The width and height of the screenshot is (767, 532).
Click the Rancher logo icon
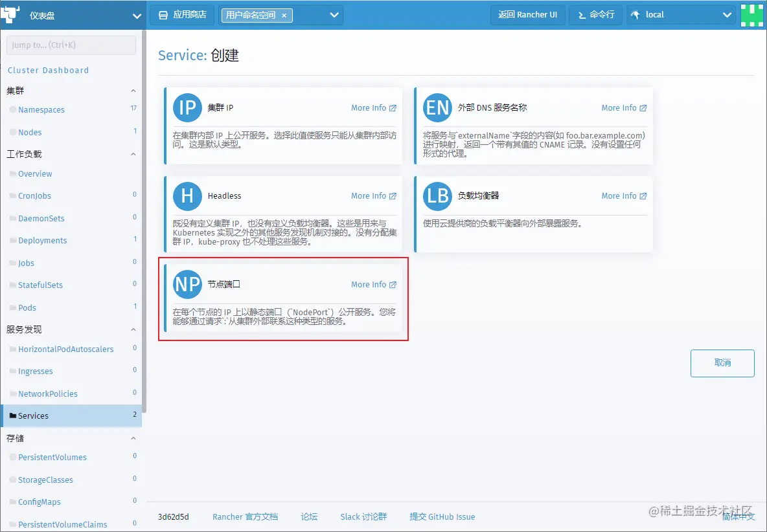click(x=10, y=15)
